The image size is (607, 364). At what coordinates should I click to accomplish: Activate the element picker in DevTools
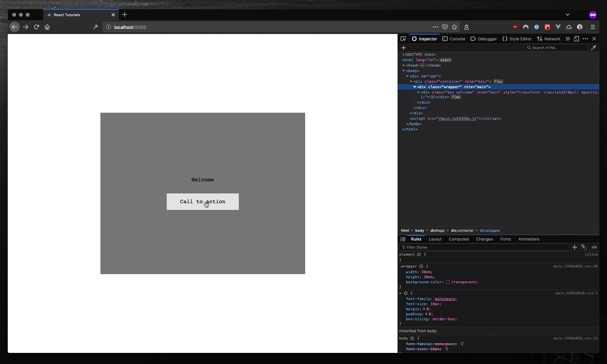pos(403,39)
